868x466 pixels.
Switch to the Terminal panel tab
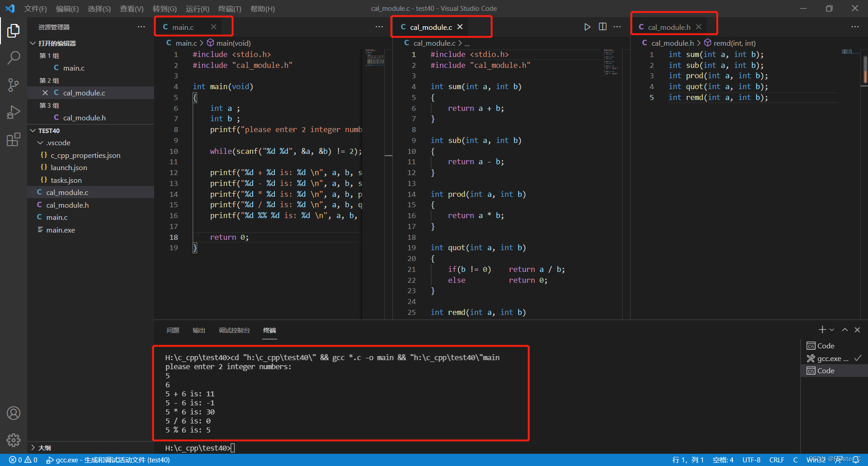point(269,330)
